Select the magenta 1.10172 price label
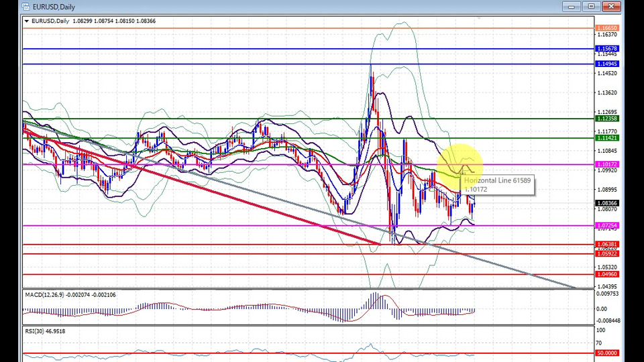The height and width of the screenshot is (362, 644). tap(606, 164)
